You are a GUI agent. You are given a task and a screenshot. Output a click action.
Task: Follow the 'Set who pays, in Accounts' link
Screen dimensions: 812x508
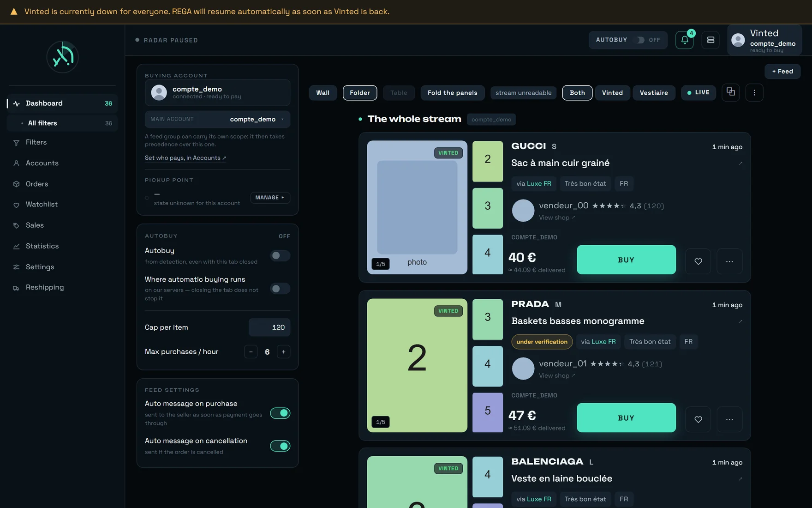click(x=185, y=158)
